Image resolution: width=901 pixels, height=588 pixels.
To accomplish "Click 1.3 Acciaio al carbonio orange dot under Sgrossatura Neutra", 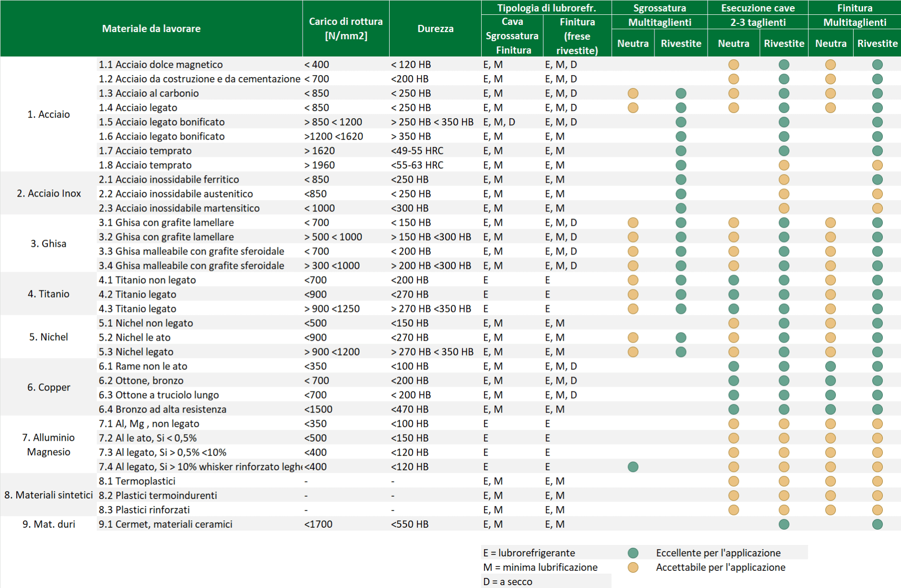I will tap(633, 93).
